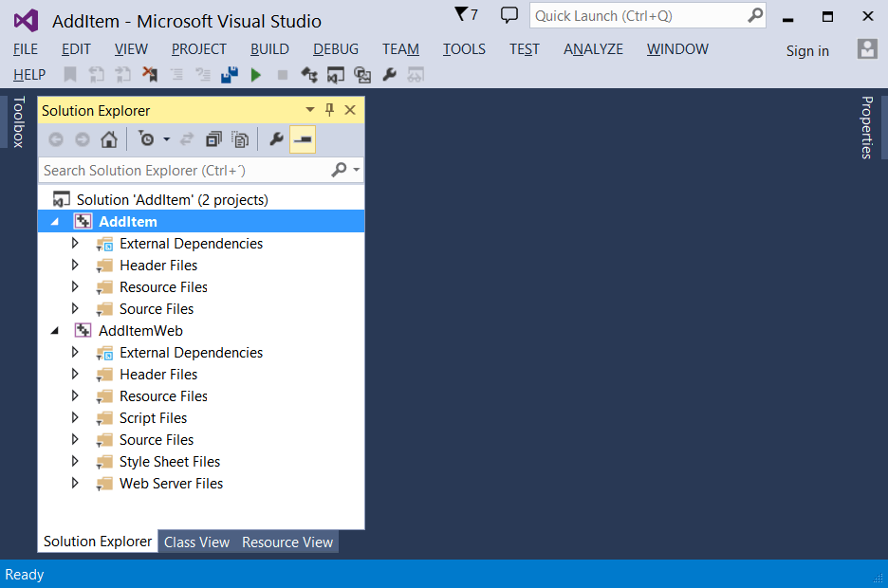Open the Pending Changes Filter dropdown arrow
This screenshot has height=588, width=888.
(167, 139)
